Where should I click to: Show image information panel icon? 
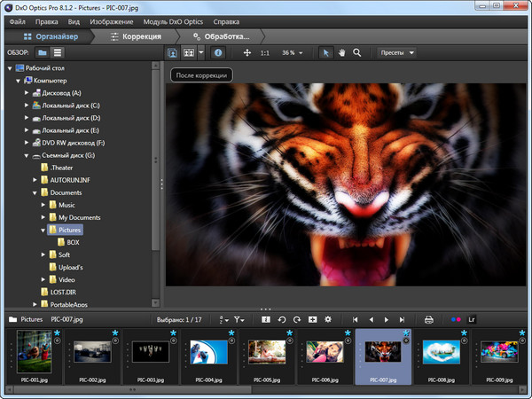217,53
